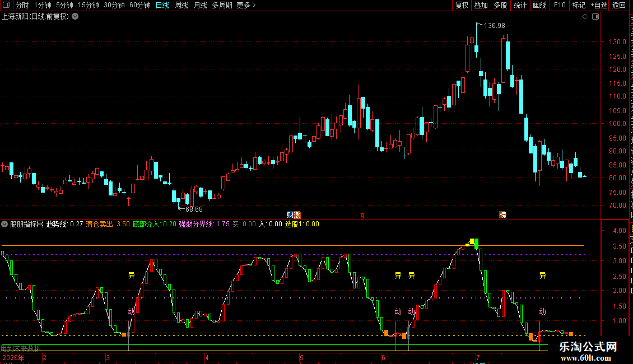This screenshot has width=633, height=364.
Task: Click the month 6 axis marker
Action: coord(383,357)
